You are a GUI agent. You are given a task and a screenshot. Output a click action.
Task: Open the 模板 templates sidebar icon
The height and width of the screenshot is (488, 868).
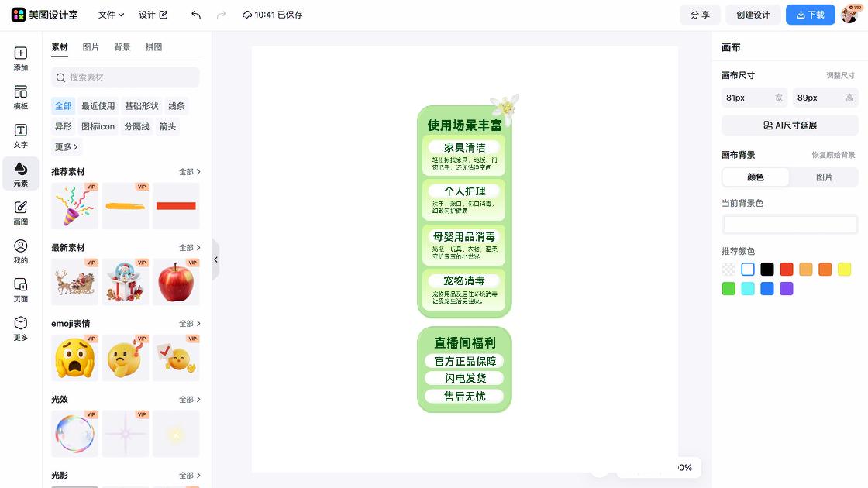(x=20, y=98)
